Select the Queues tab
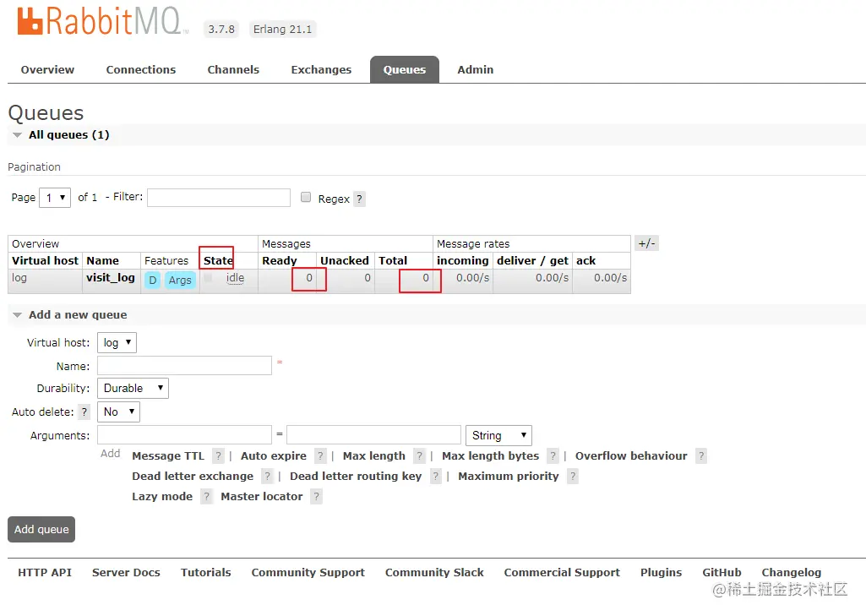This screenshot has height=616, width=866. pos(405,69)
